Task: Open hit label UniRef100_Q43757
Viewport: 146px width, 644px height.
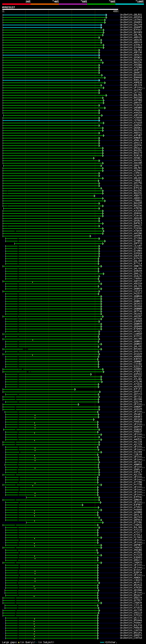Action: pos(131,90)
